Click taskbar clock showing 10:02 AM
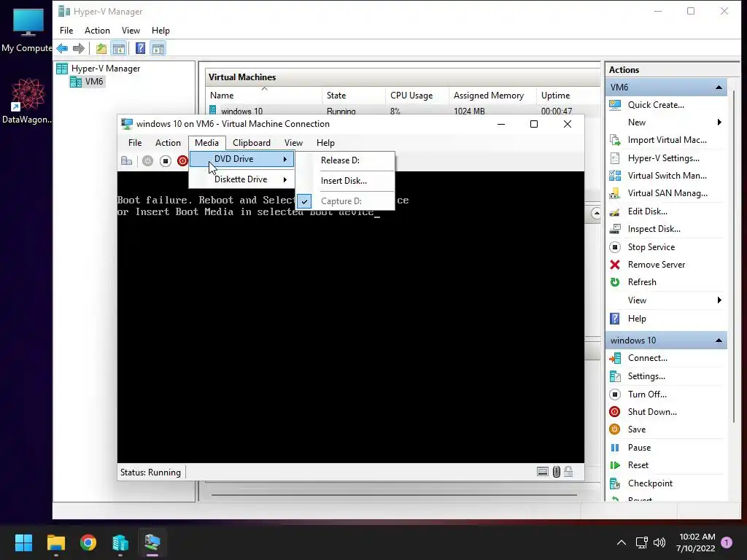Viewport: 747px width, 560px height. click(x=696, y=542)
